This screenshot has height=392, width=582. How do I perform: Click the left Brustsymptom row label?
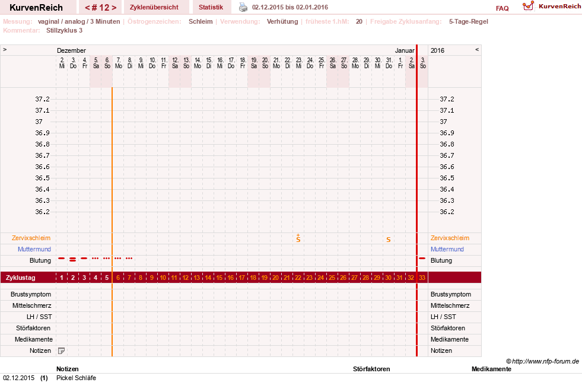pyautogui.click(x=31, y=294)
